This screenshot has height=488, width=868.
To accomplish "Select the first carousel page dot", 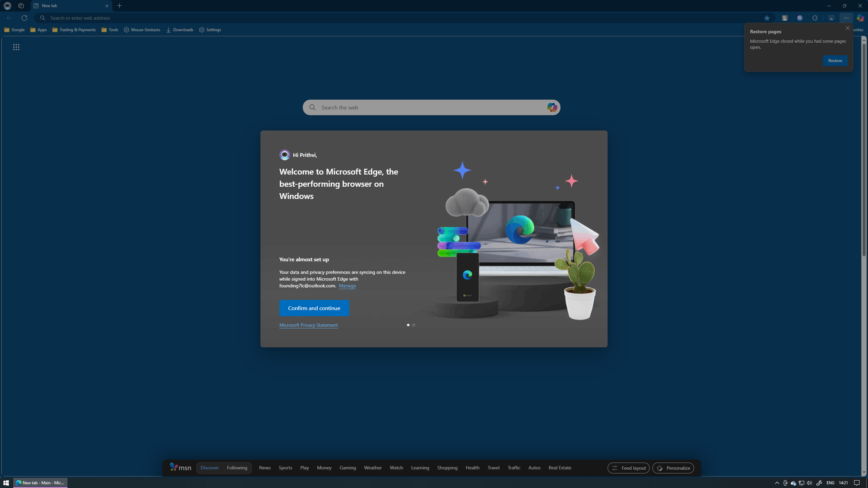I will (408, 325).
